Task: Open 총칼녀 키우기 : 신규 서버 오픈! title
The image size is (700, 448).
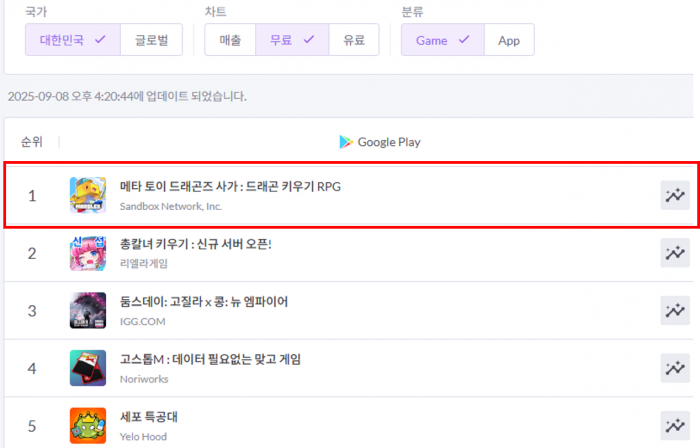Action: coord(196,244)
